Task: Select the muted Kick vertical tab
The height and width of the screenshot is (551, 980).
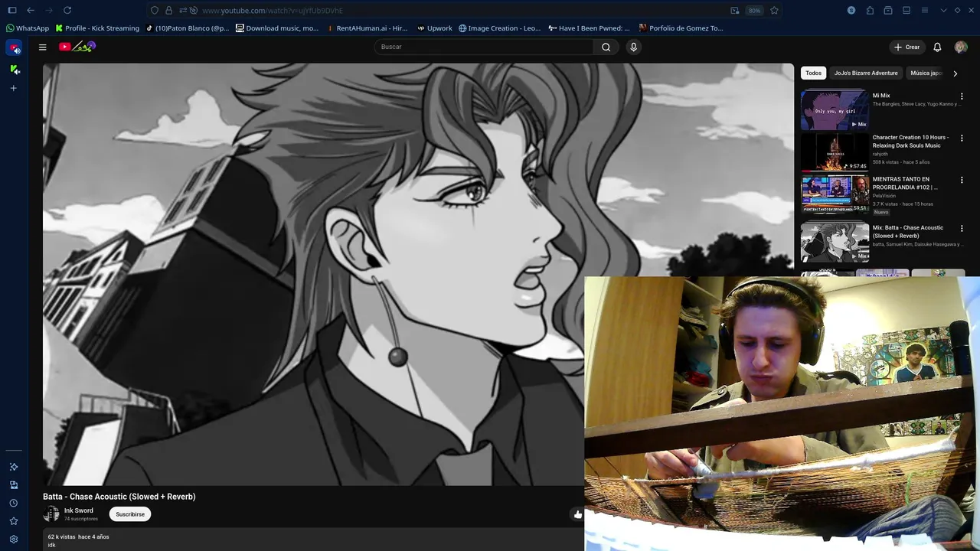Action: point(13,69)
